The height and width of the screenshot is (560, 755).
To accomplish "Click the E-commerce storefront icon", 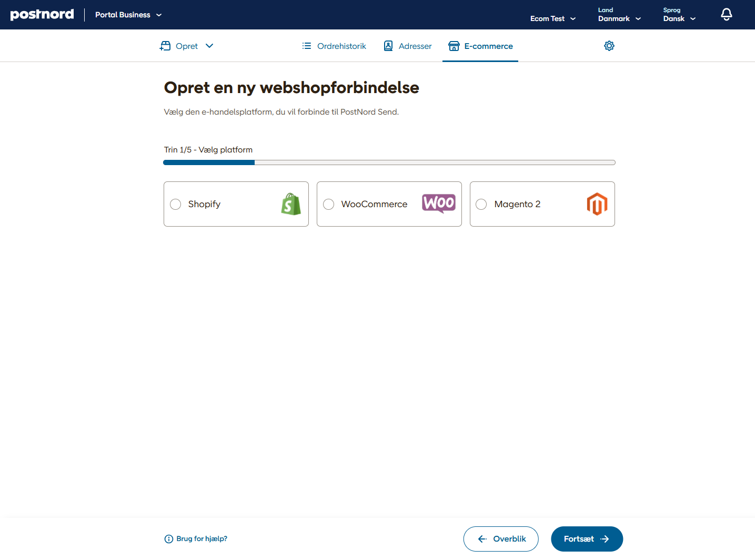I will pyautogui.click(x=454, y=46).
